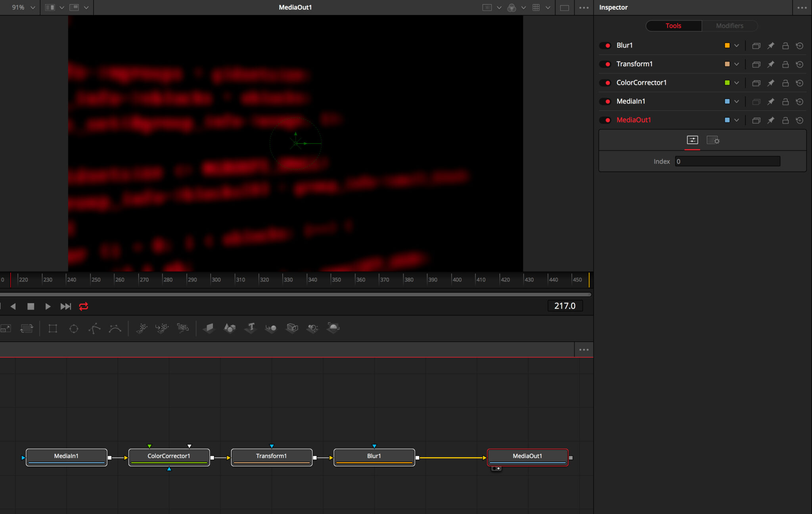Pin the MediaOut1 tool in Inspector
This screenshot has width=812, height=514.
[x=771, y=120]
